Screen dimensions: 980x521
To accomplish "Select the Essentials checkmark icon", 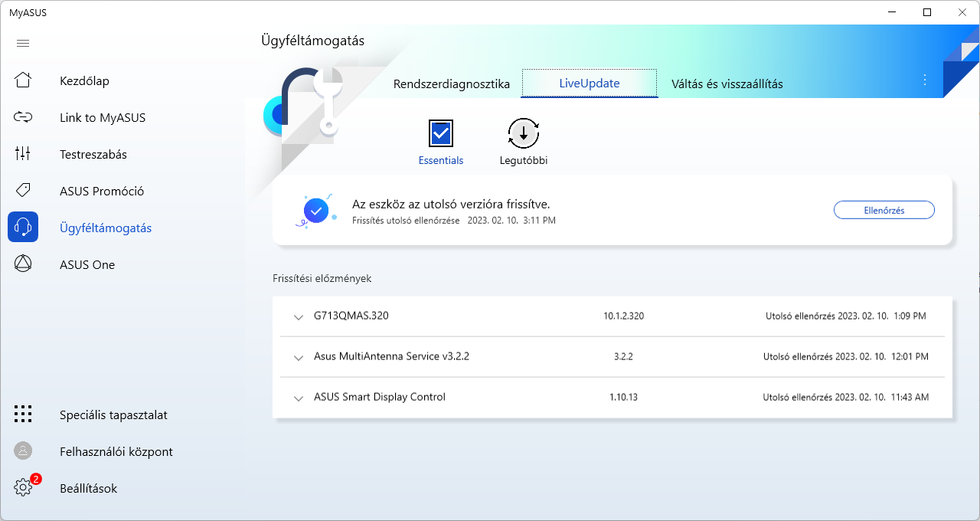I will tap(441, 134).
